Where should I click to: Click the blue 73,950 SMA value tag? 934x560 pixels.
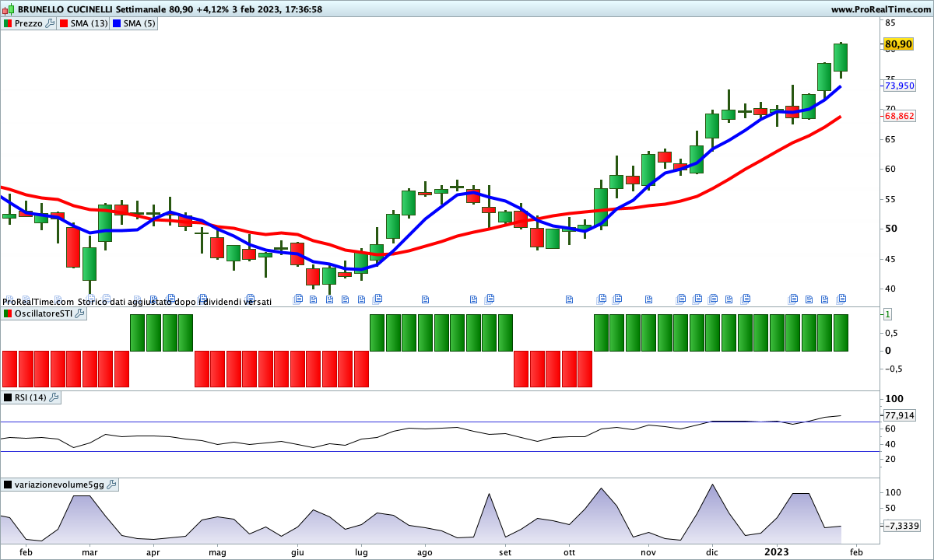[x=900, y=86]
